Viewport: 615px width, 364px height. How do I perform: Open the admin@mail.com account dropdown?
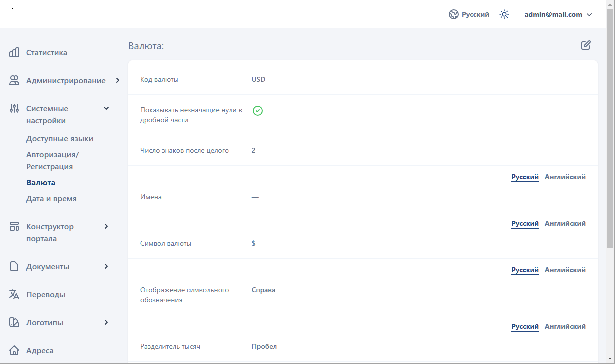558,14
